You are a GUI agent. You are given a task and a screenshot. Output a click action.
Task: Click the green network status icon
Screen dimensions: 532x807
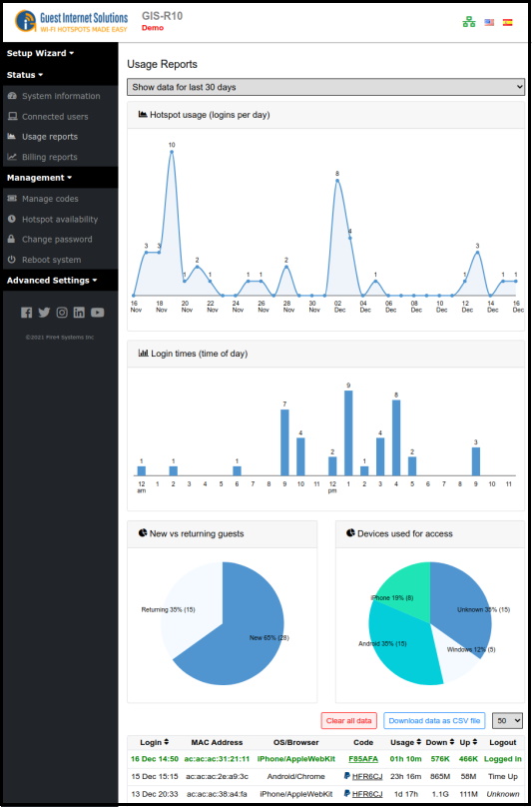(469, 22)
